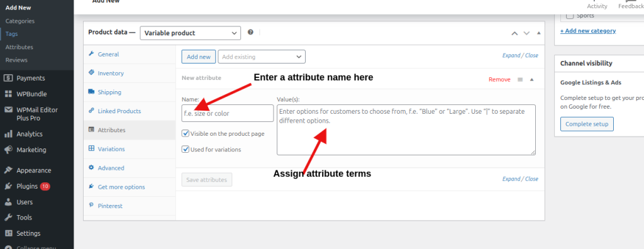Collapse the New attribute row

click(532, 80)
